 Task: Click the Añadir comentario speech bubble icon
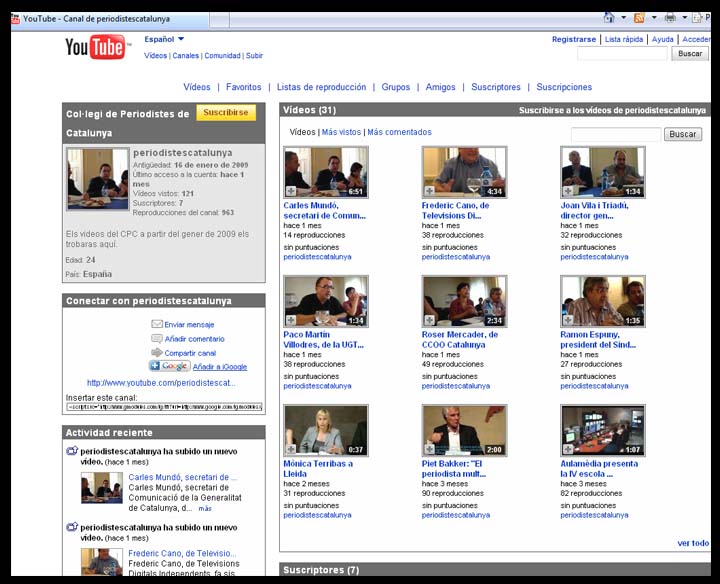click(x=157, y=338)
